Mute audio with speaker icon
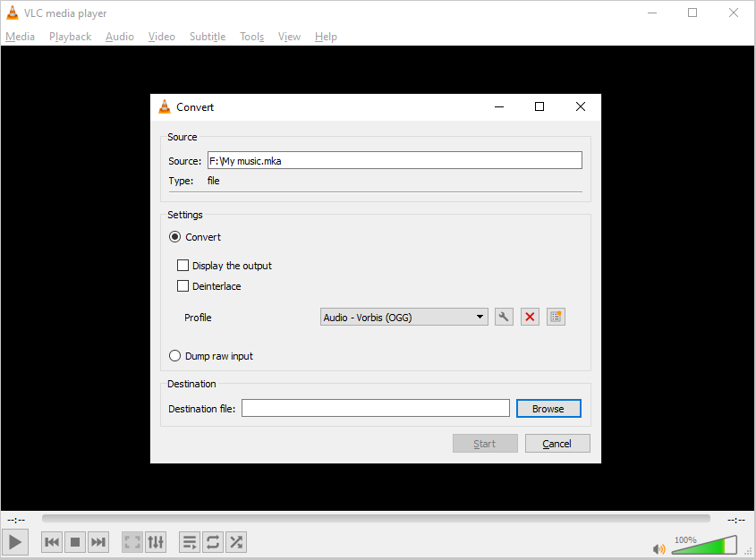Screen dimensions: 756x560 click(x=658, y=548)
